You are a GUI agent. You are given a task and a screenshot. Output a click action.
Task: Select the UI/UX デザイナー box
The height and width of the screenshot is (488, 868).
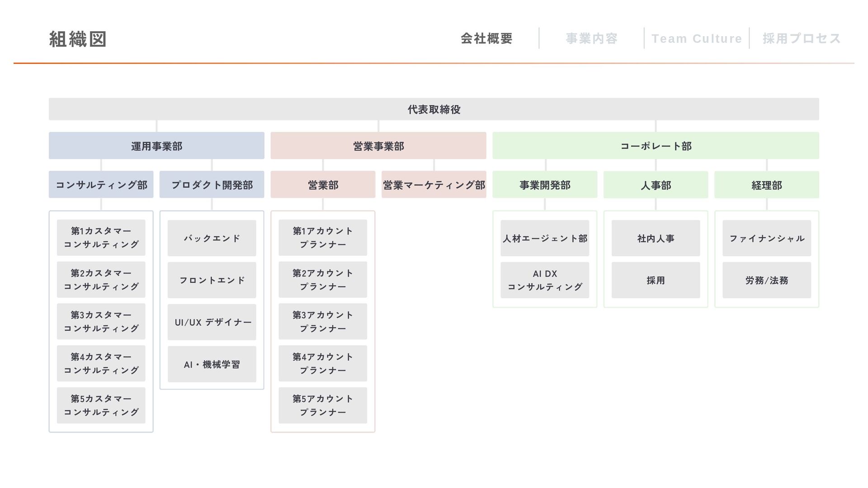click(212, 322)
